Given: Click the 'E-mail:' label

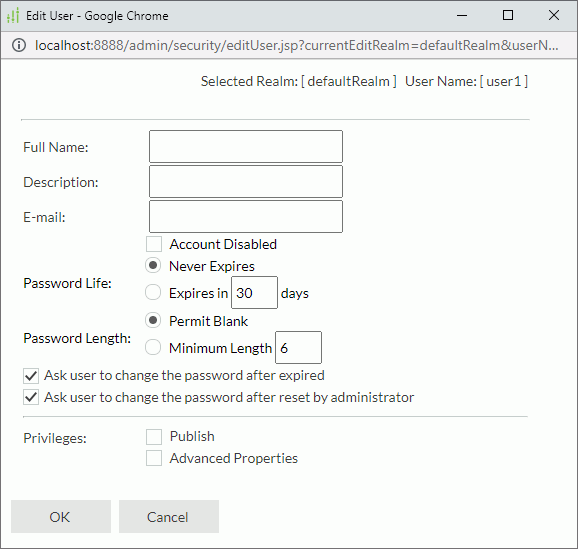Looking at the screenshot, I should click(x=44, y=217).
